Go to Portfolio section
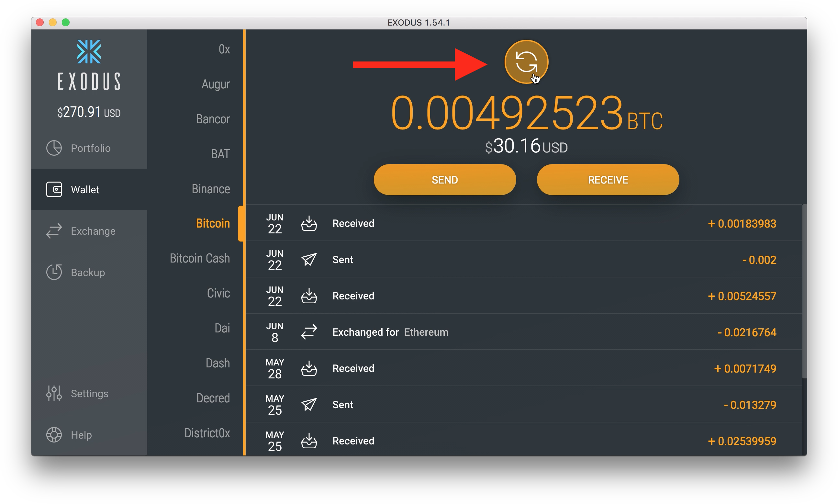Viewport: 838px width, 504px height. point(89,148)
